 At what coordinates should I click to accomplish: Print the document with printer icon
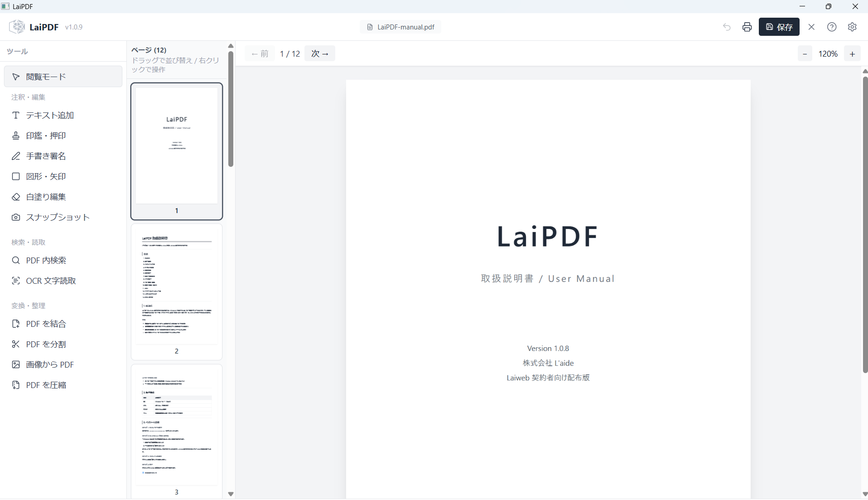click(x=747, y=27)
